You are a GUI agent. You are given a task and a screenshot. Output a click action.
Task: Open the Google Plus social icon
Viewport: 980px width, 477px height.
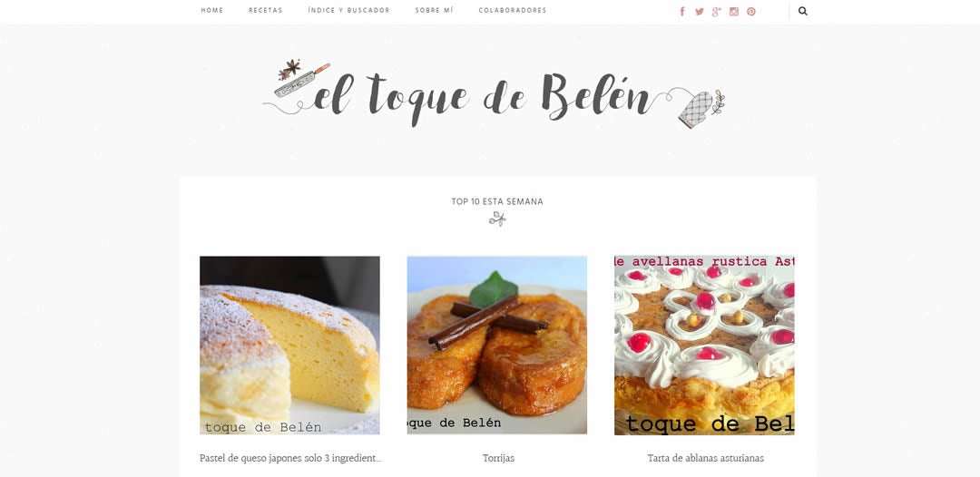(716, 11)
